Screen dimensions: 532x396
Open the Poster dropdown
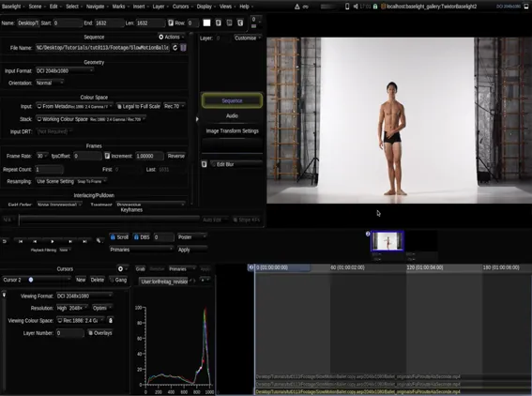191,237
